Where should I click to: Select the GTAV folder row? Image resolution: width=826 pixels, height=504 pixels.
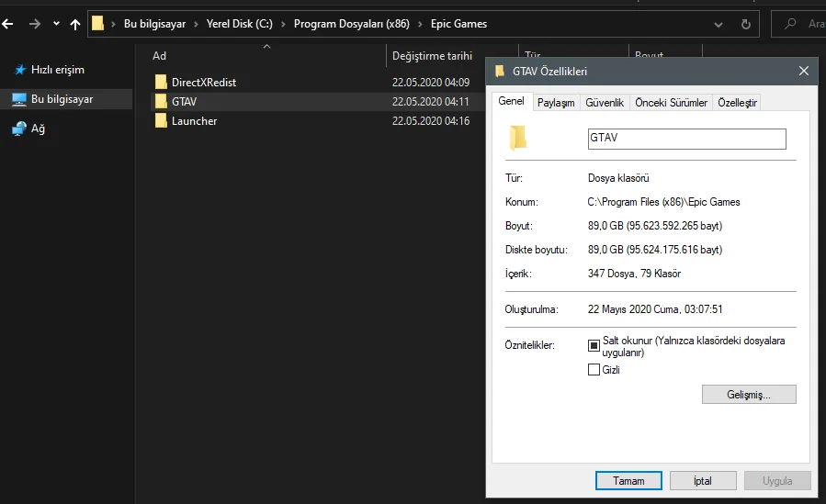point(318,102)
